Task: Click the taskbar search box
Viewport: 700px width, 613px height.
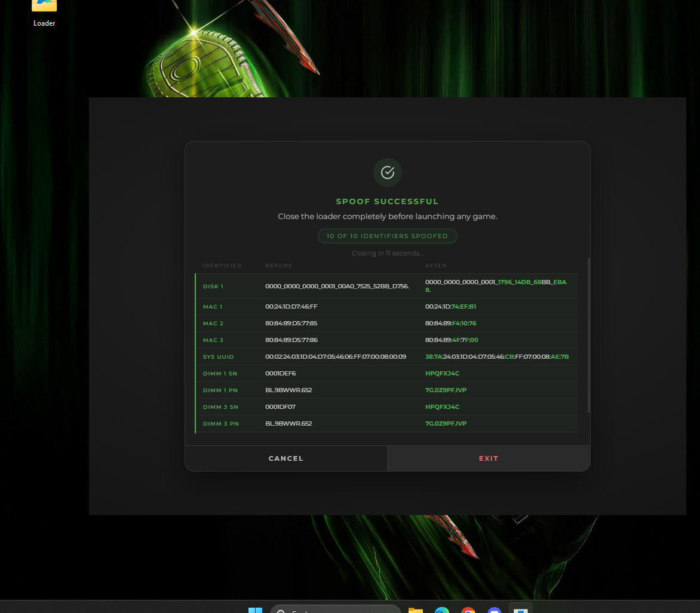Action: pyautogui.click(x=336, y=609)
